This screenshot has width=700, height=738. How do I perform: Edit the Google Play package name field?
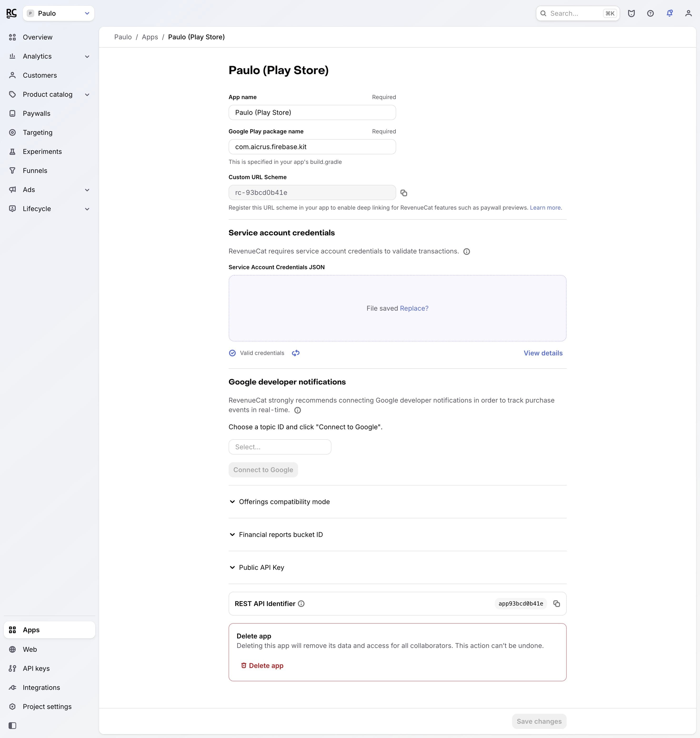(x=312, y=147)
